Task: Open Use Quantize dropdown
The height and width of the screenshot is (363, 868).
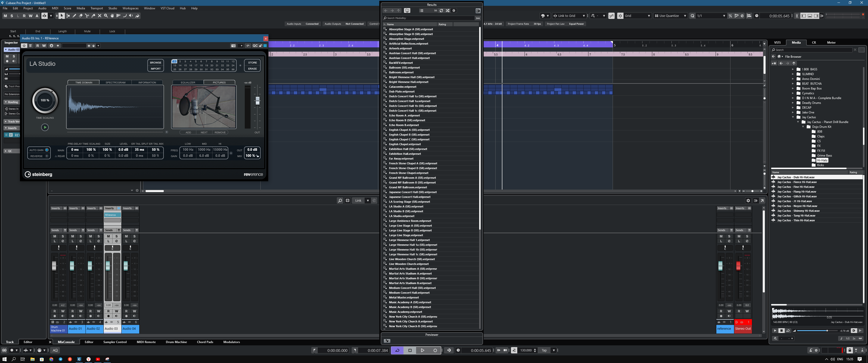Action: tap(685, 16)
